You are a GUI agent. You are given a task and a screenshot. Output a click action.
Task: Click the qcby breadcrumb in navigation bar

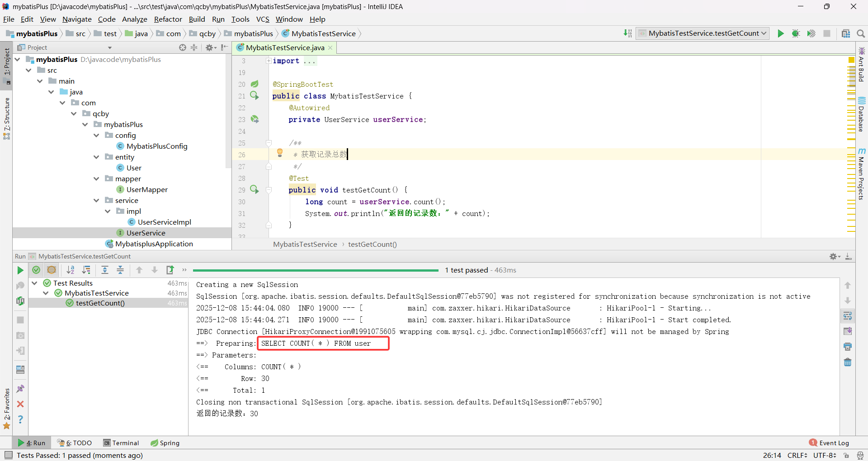[x=203, y=33]
